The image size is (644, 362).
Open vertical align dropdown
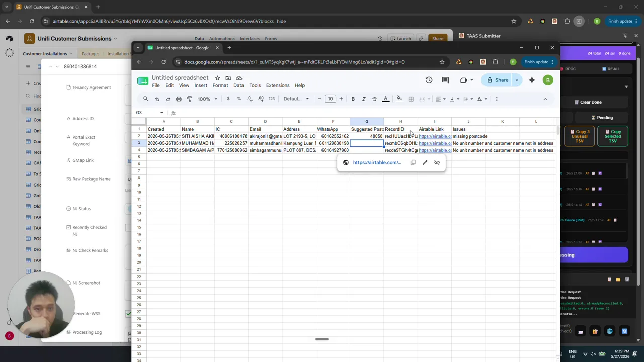point(454,99)
